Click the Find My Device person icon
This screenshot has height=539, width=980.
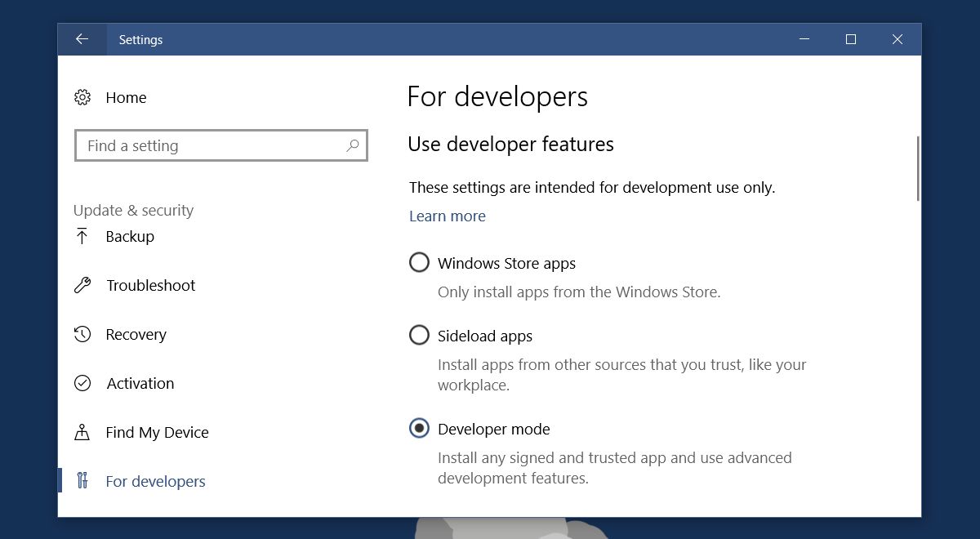click(x=82, y=433)
